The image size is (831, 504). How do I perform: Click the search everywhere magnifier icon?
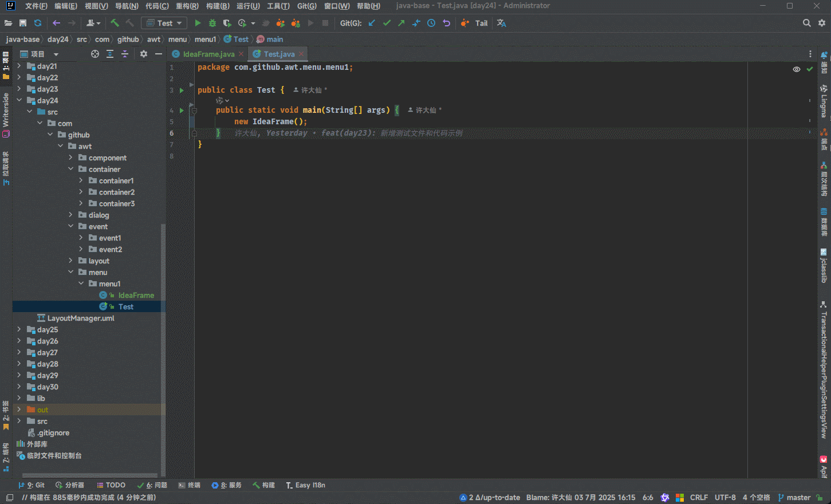(806, 23)
